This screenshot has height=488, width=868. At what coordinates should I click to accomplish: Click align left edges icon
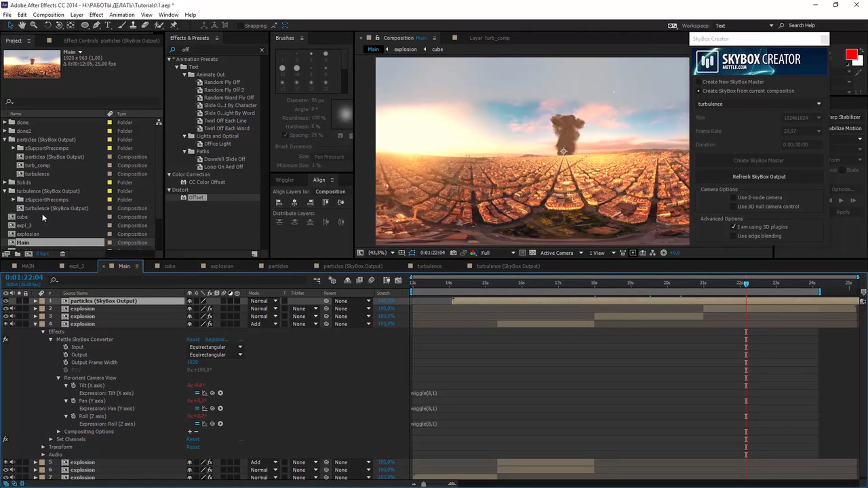point(279,202)
